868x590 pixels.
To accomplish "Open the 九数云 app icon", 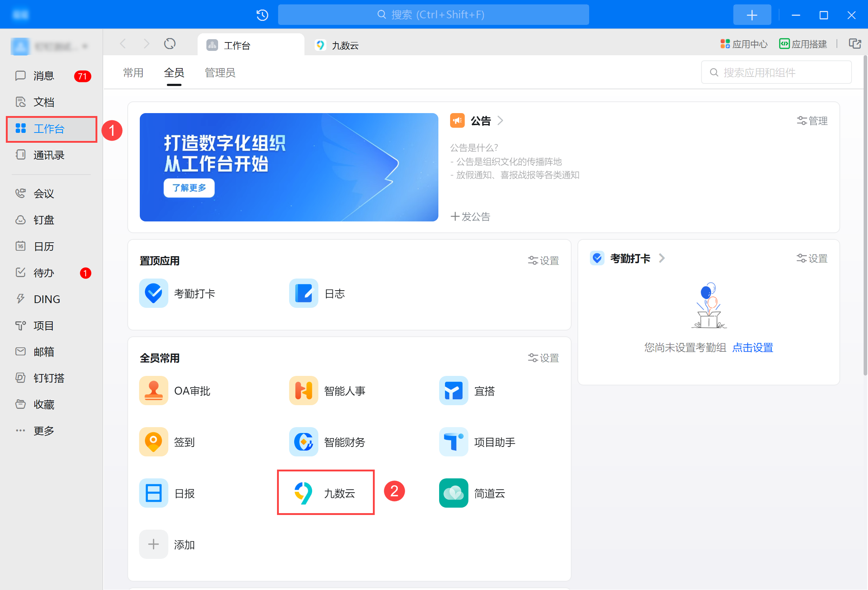I will point(303,493).
